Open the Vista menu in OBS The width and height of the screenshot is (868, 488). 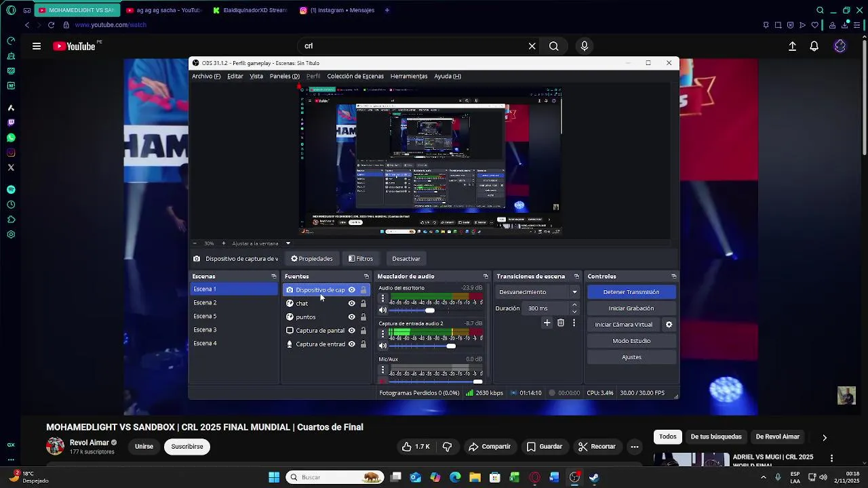coord(256,77)
